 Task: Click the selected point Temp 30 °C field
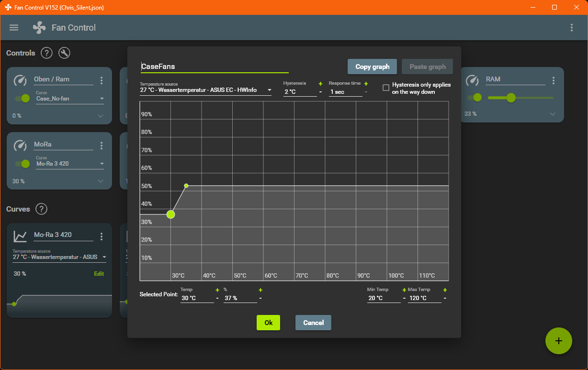(x=197, y=298)
